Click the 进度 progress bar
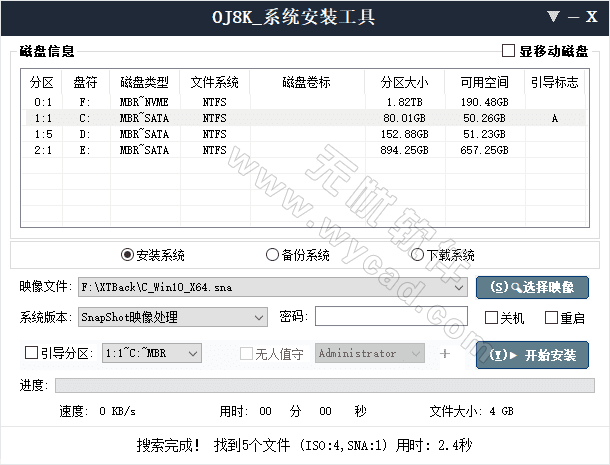Viewport: 610px width, 465px height. click(325, 385)
